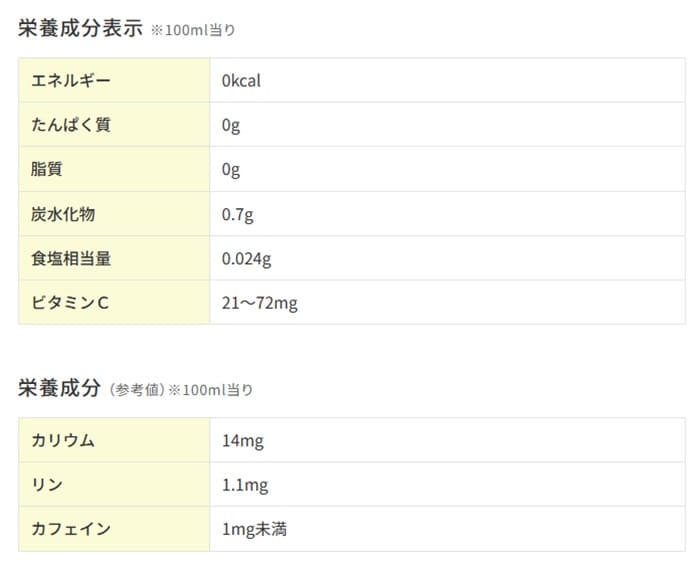
Task: Select the 脂質 row label
Action: [47, 169]
